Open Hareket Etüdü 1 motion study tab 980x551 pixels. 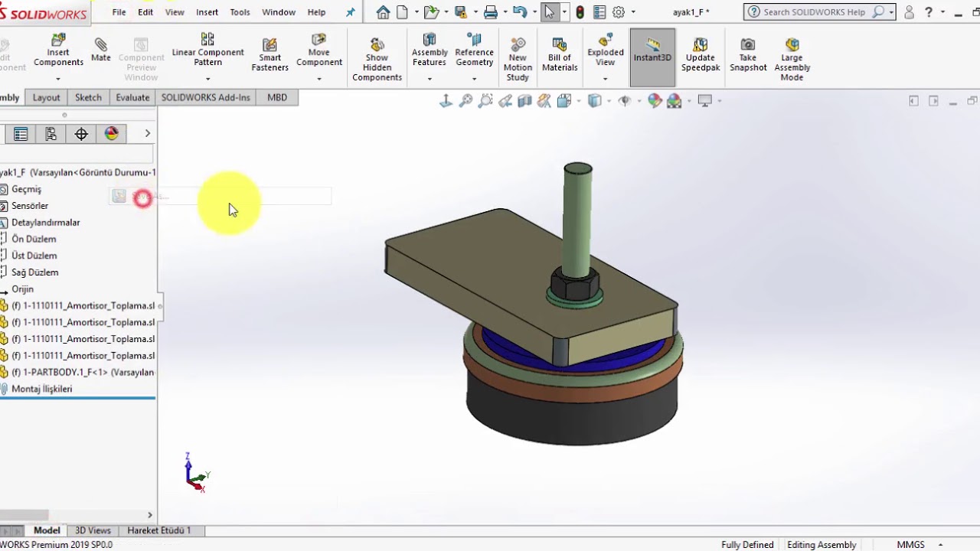(158, 530)
